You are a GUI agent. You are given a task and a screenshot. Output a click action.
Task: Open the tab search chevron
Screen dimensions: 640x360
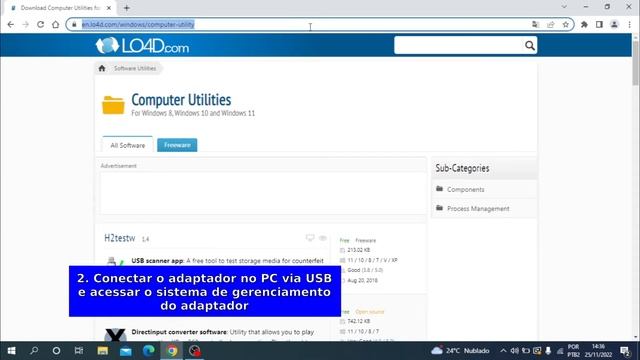[x=564, y=7]
